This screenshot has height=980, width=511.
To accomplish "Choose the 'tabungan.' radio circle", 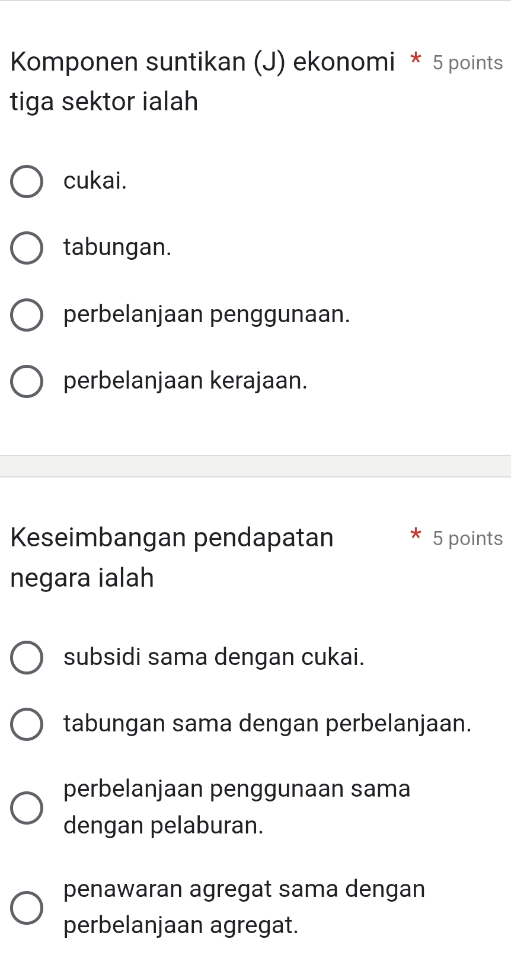I will click(27, 249).
